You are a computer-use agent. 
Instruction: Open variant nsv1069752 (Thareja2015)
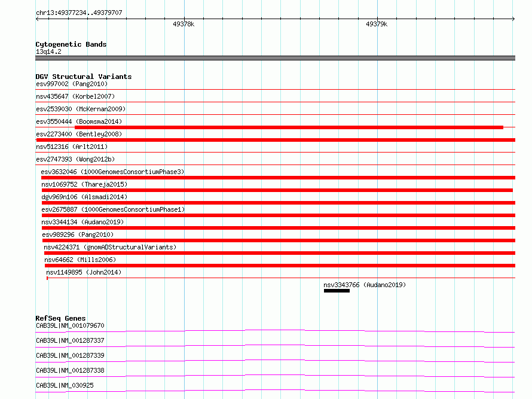84,184
